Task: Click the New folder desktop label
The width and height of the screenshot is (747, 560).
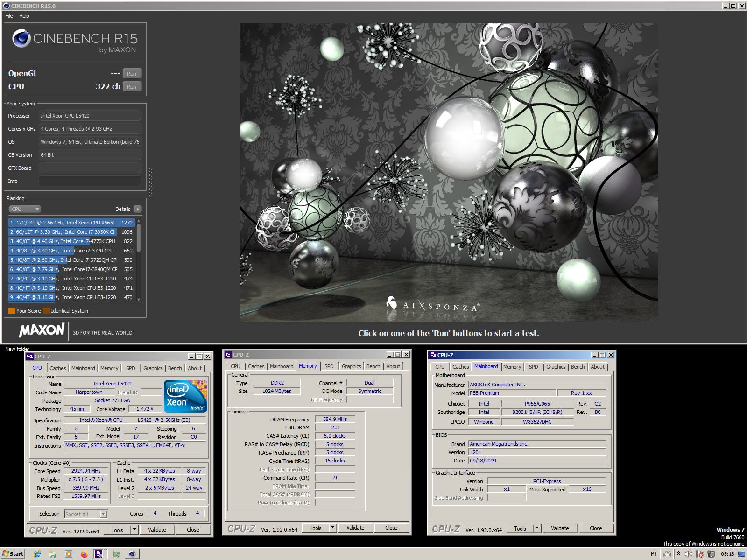Action: [x=17, y=349]
